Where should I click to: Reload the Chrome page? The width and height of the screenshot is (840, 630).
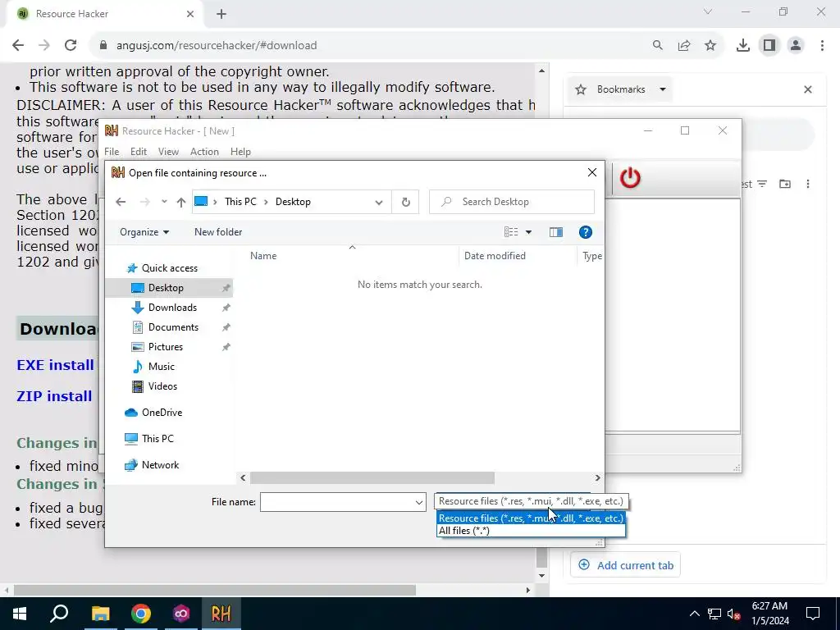(71, 46)
